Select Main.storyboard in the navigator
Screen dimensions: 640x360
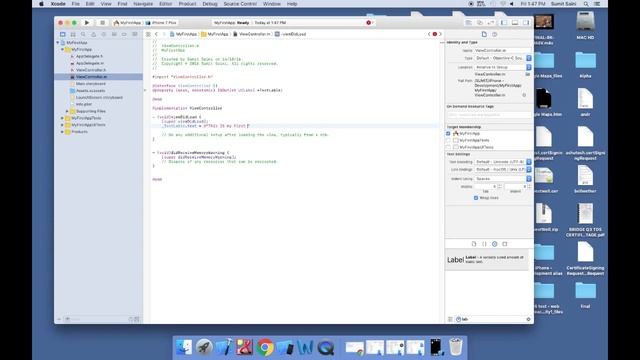pos(91,84)
